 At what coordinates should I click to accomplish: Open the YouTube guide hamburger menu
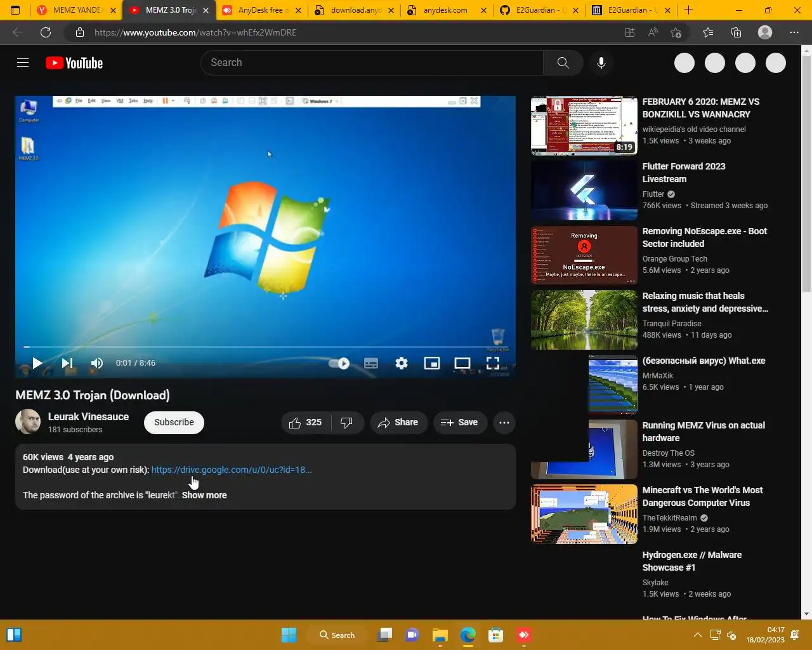click(x=23, y=63)
